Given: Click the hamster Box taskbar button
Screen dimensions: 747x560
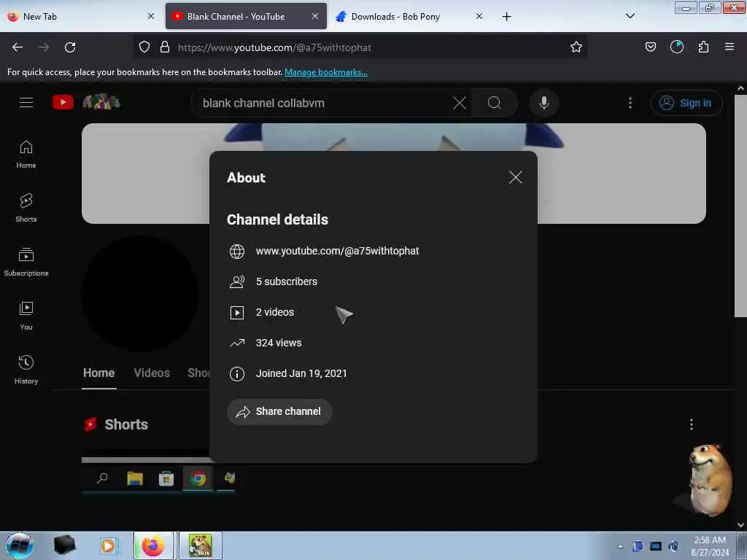Looking at the screenshot, I should (x=200, y=545).
